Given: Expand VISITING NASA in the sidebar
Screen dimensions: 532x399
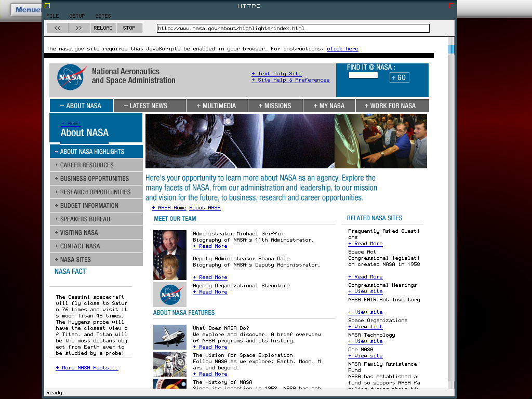Looking at the screenshot, I should tap(96, 233).
